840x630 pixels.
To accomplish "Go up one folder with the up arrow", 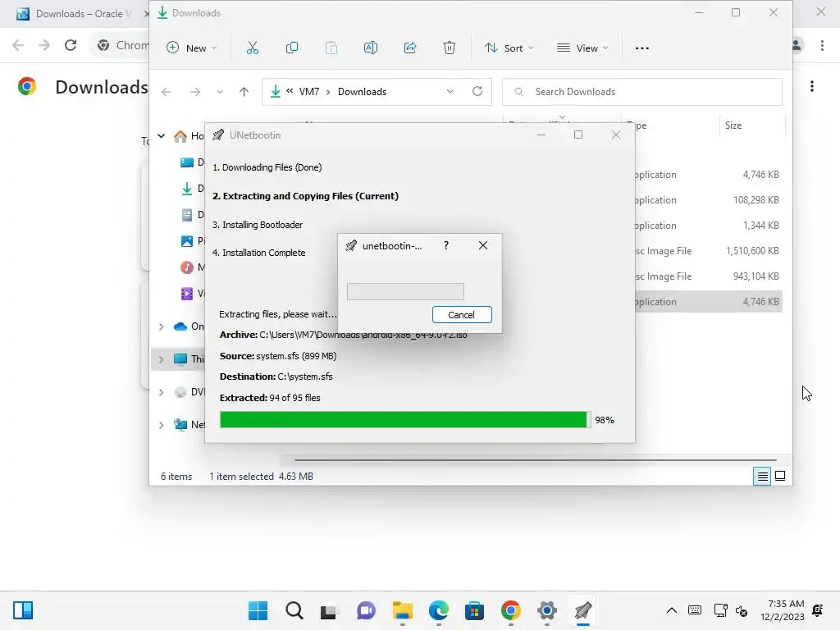I will point(244,92).
